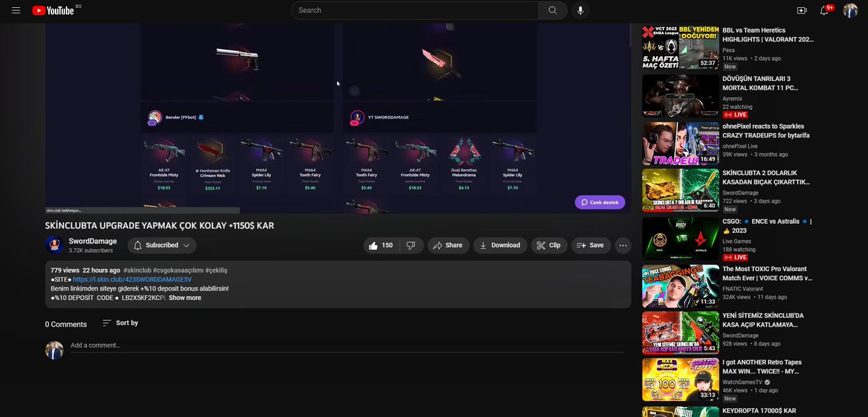Open the skin.club referral link
This screenshot has height=417, width=868.
tap(132, 279)
